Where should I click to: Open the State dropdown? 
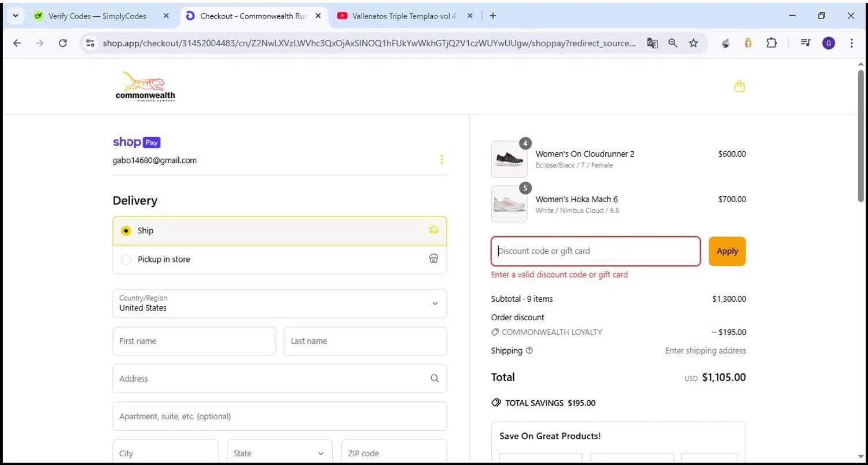click(x=279, y=453)
